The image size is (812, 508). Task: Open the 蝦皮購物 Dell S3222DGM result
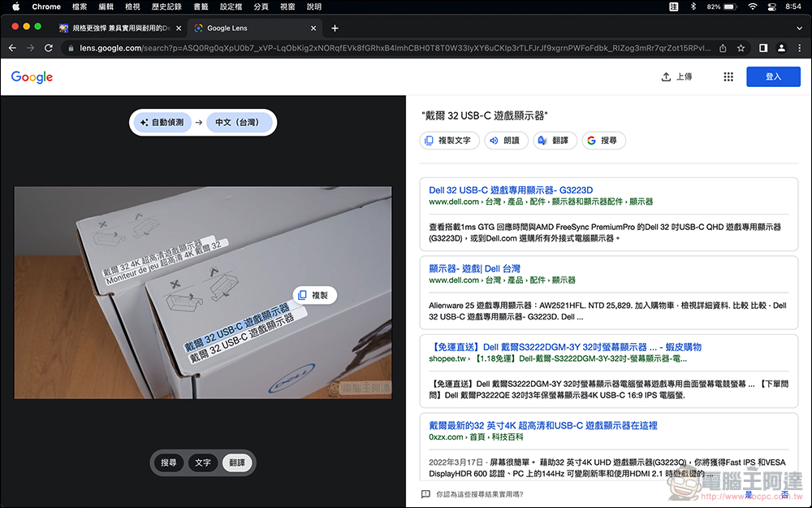coord(565,347)
